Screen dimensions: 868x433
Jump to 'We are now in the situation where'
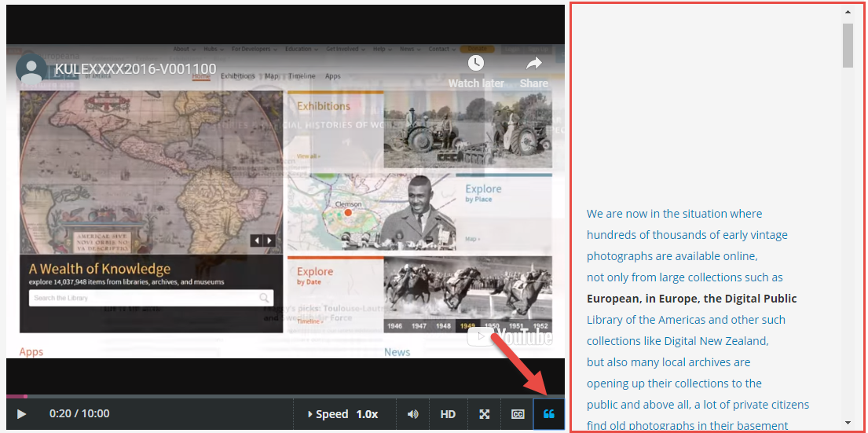674,214
